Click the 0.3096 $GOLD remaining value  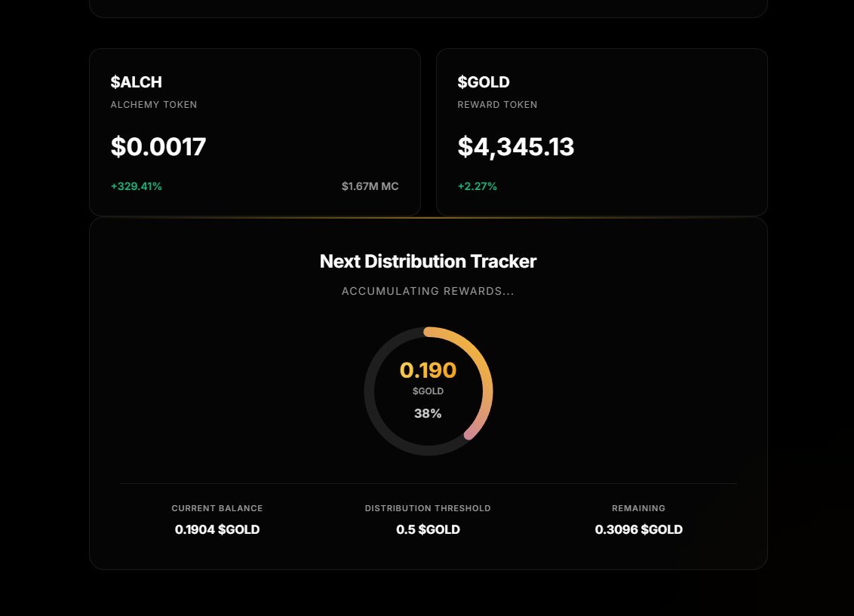coord(638,529)
